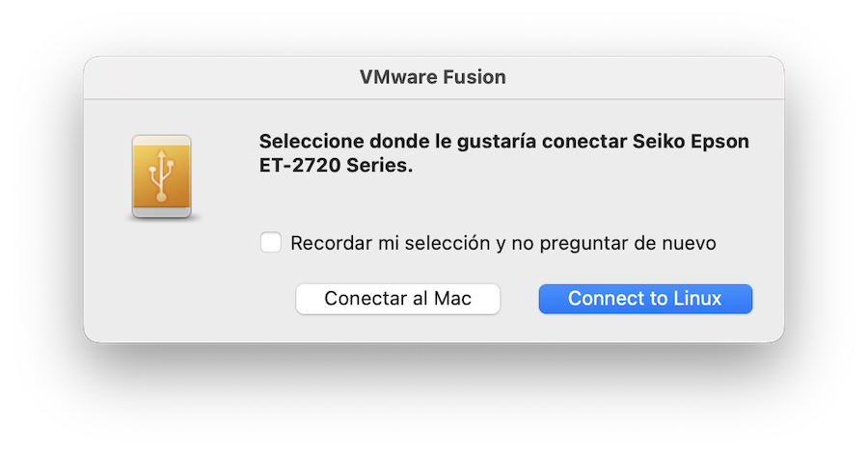Click the word "Linux" on the blue button
868x453 pixels.
(x=697, y=299)
